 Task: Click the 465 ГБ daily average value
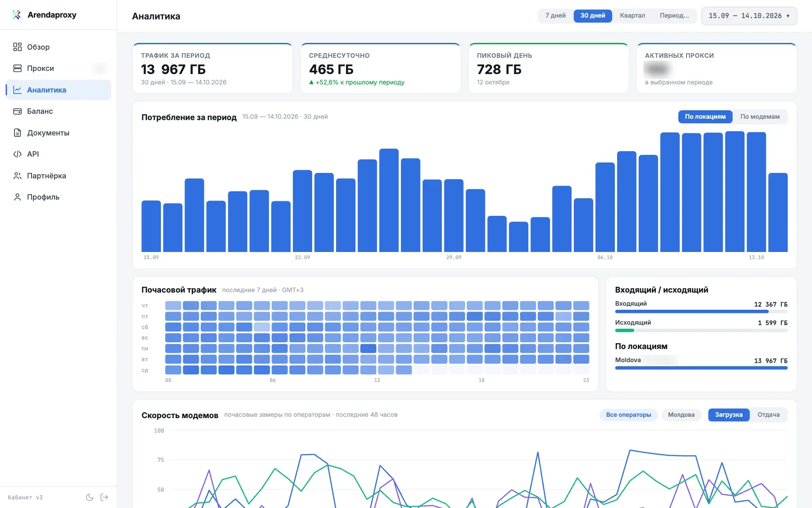point(331,70)
